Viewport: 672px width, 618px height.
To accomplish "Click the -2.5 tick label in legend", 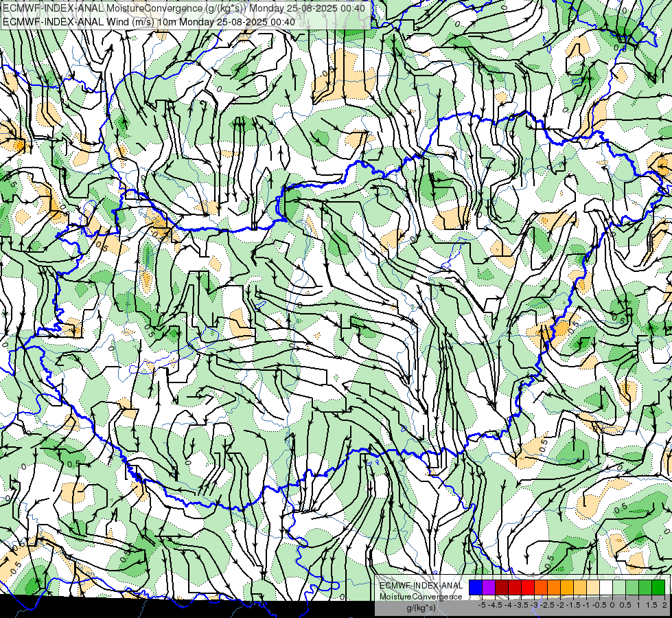I will pyautogui.click(x=548, y=605).
